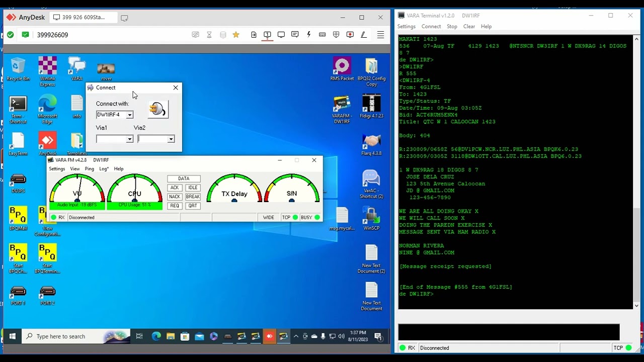644x362 pixels.
Task: Click the ACK indicator button
Action: pos(175,188)
